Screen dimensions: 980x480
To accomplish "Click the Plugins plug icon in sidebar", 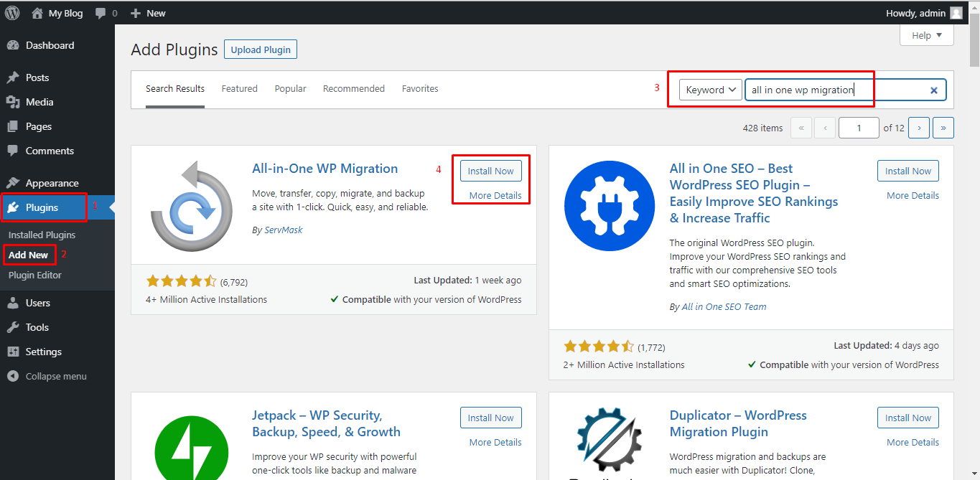I will coord(13,207).
